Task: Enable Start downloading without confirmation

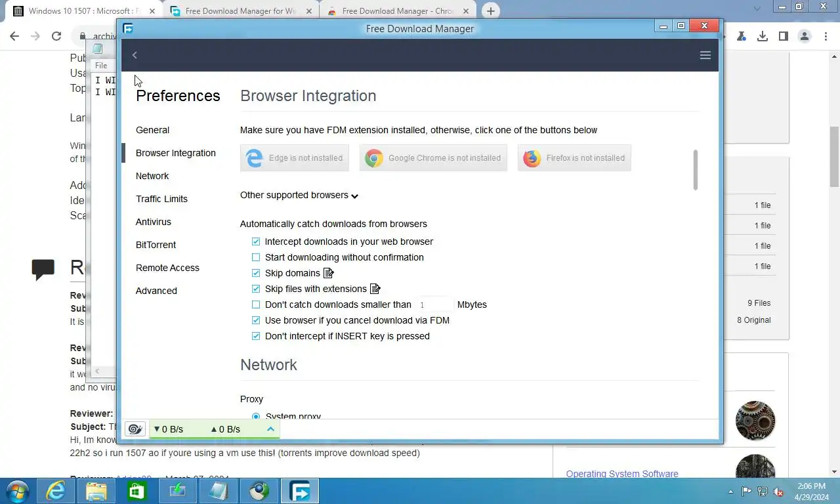Action: 256,257
